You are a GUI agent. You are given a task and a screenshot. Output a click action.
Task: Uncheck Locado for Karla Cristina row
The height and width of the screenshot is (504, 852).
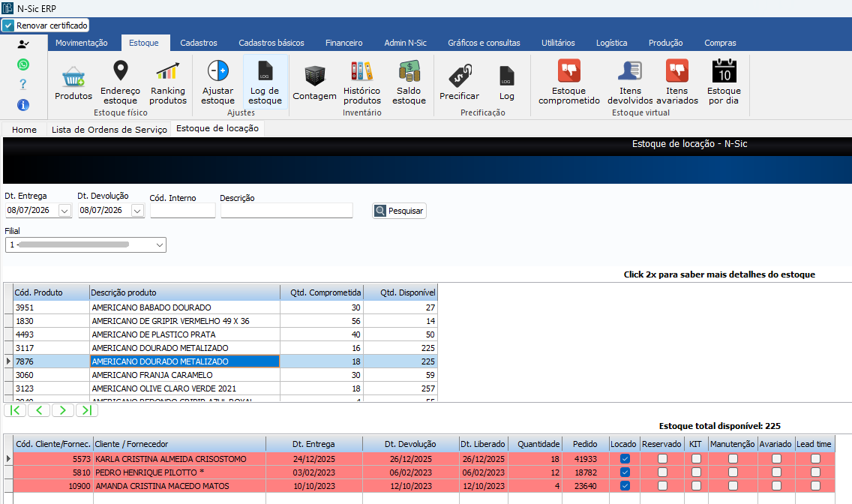click(x=625, y=459)
